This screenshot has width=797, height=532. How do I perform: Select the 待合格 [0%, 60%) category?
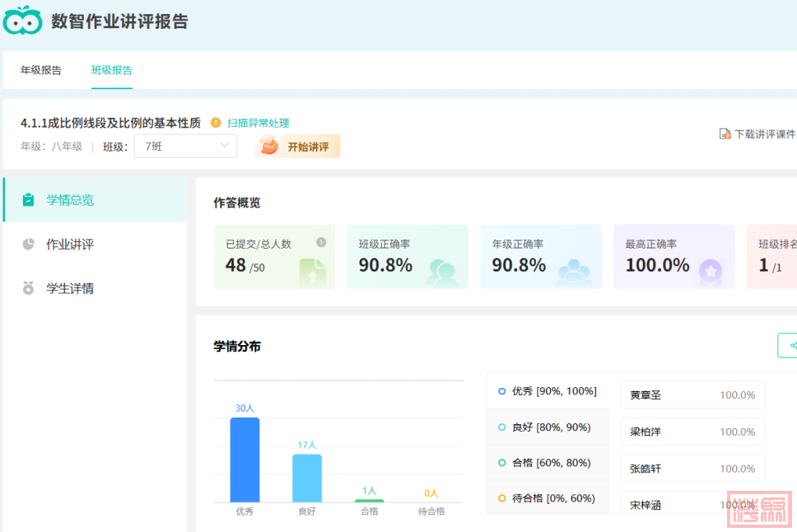[548, 498]
